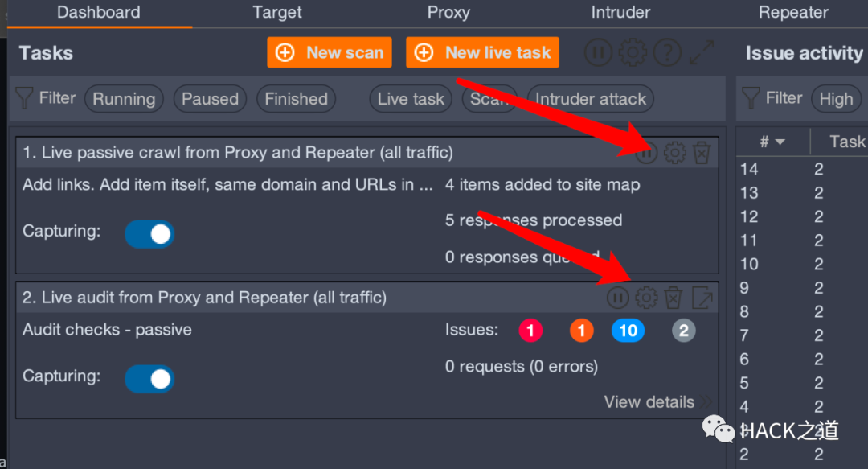
Task: Delete the live passive crawl task
Action: (702, 153)
